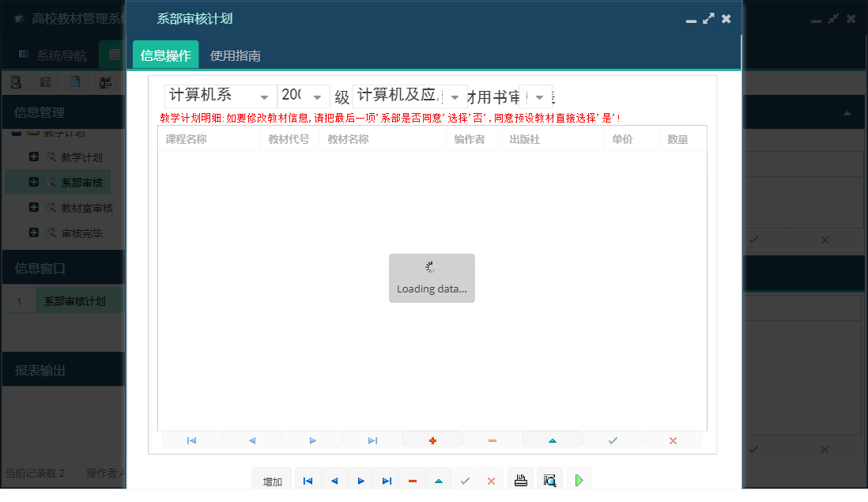868x502 pixels.
Task: Switch to the 使用指南 tab
Action: (x=233, y=56)
